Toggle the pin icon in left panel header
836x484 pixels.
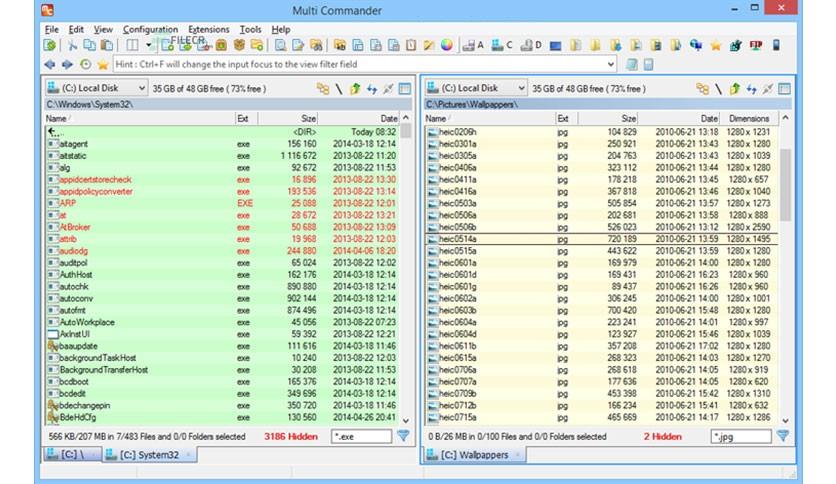click(x=388, y=88)
